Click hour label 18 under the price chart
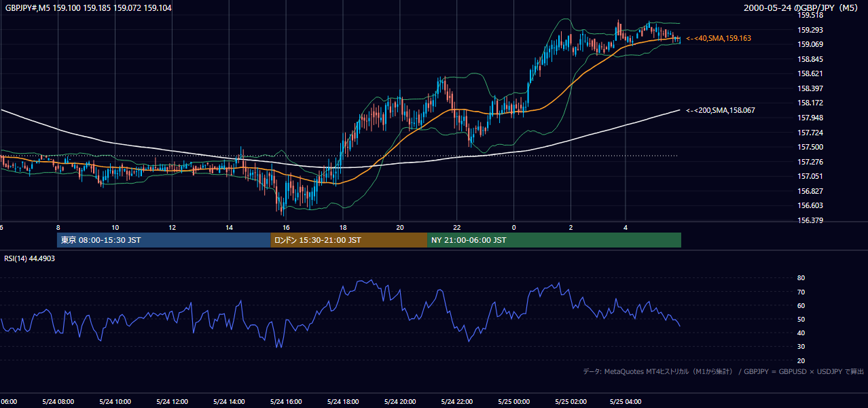Screen dimensions: 868x408 (343, 228)
